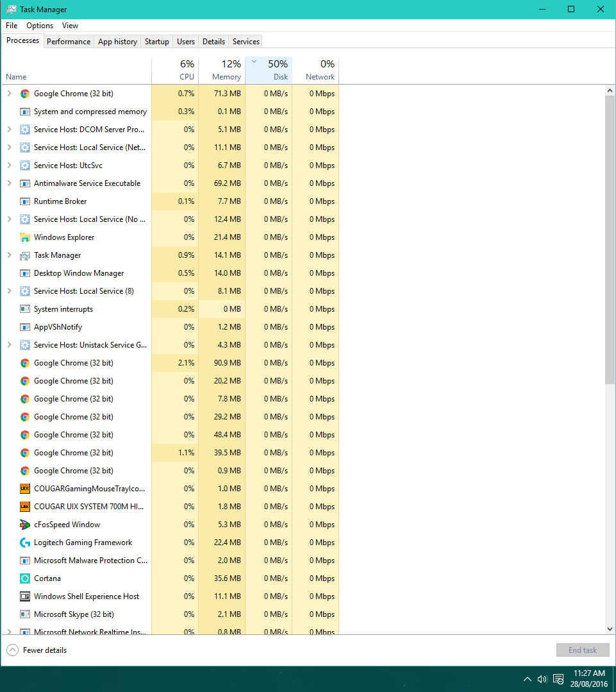
Task: Click the Desktop Window Manager icon
Action: pyautogui.click(x=25, y=273)
